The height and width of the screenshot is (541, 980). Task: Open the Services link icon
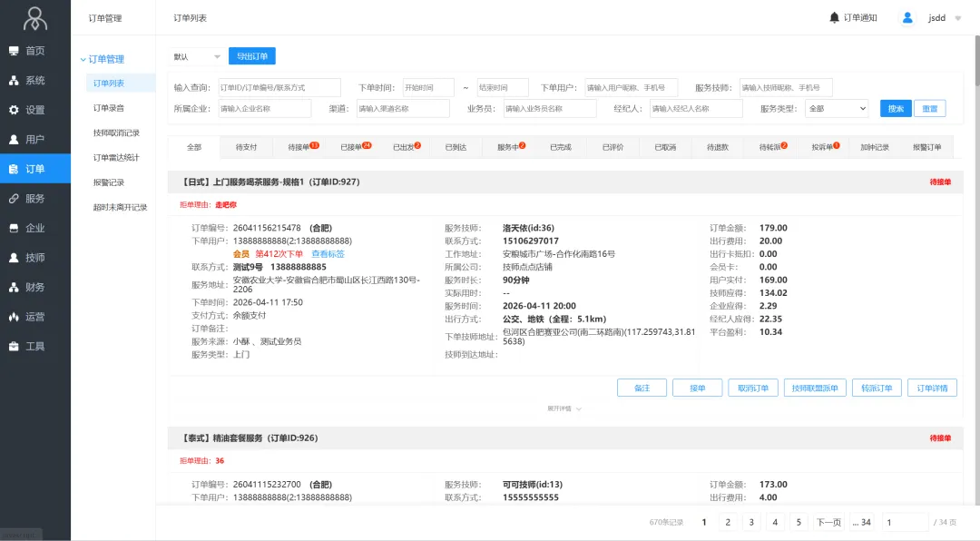(14, 199)
